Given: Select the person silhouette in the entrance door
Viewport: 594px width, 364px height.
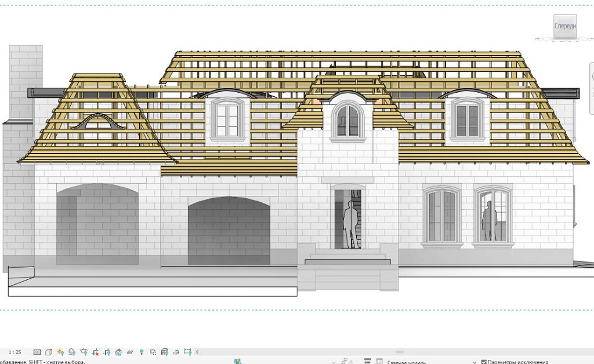Looking at the screenshot, I should pos(351,225).
